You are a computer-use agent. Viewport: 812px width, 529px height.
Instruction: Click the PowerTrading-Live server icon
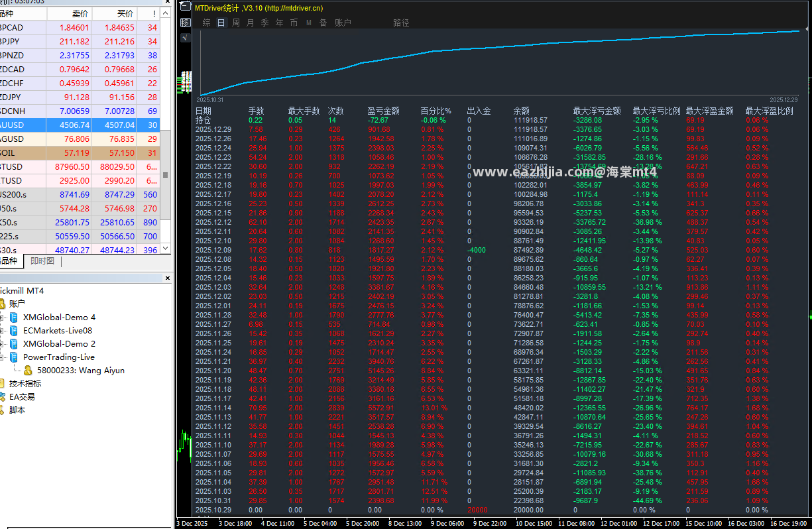pos(15,357)
